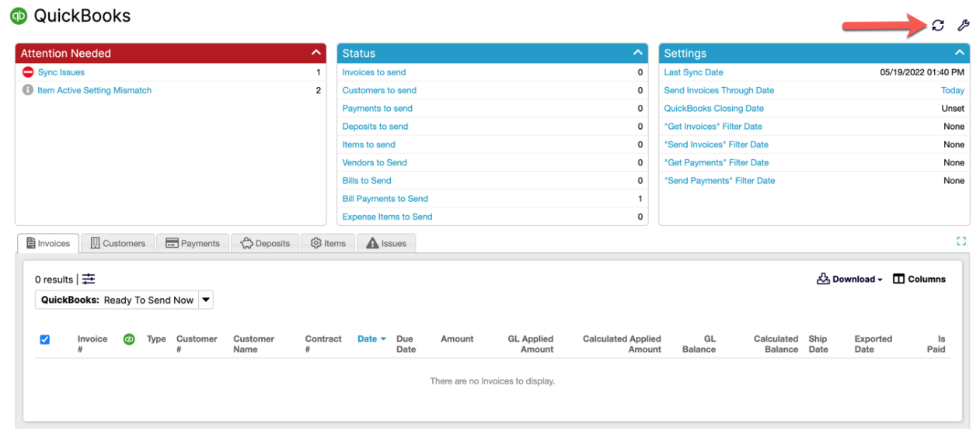Viewport: 980px width, 438px height.
Task: Click the Calculated Balance column header
Action: click(776, 344)
